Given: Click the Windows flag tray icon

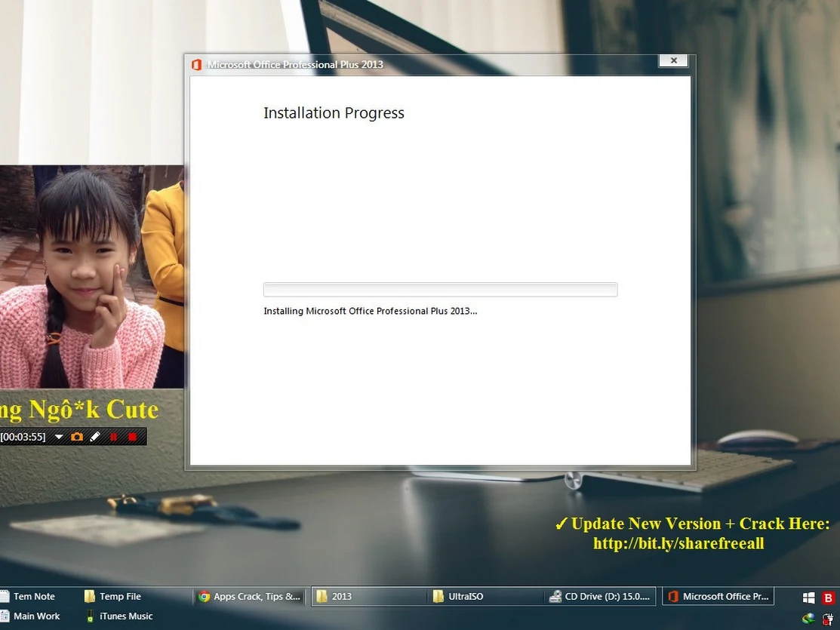Looking at the screenshot, I should (809, 598).
